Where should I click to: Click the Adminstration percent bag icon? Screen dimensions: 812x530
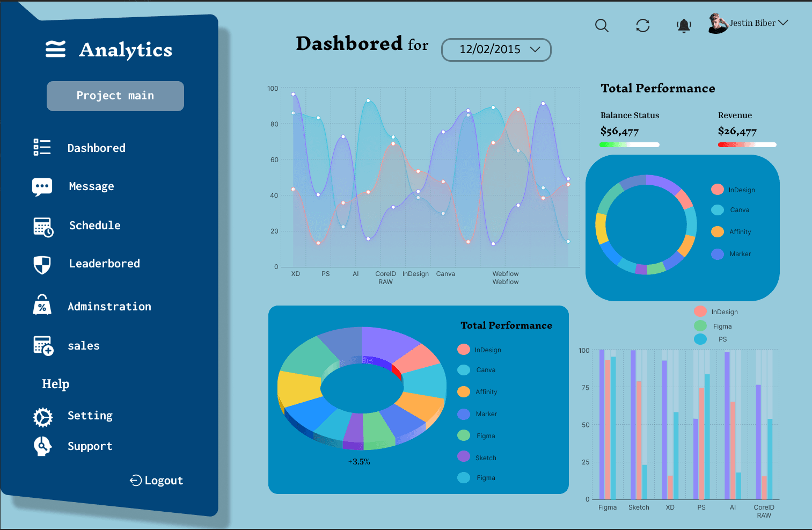point(42,304)
